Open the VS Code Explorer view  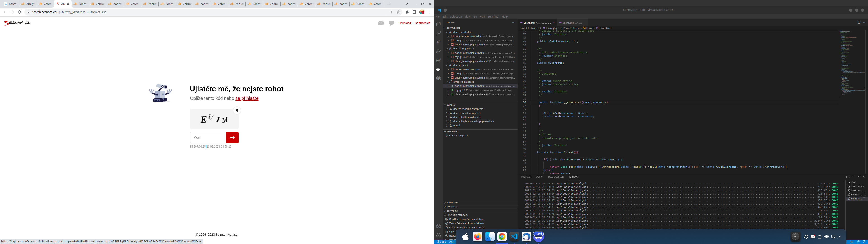[438, 24]
